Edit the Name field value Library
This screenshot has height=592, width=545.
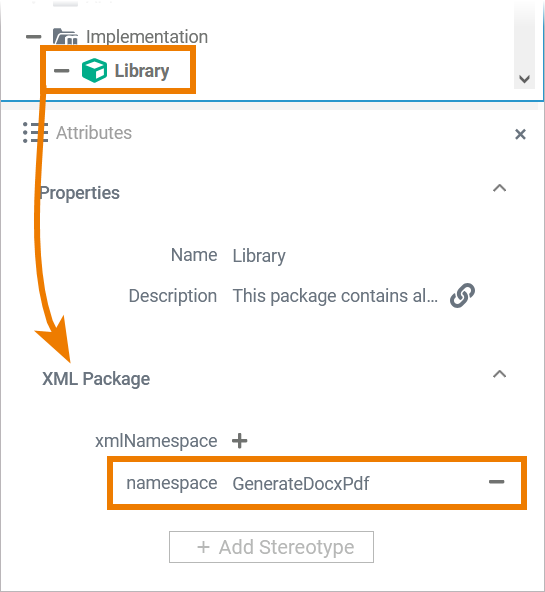(x=259, y=256)
